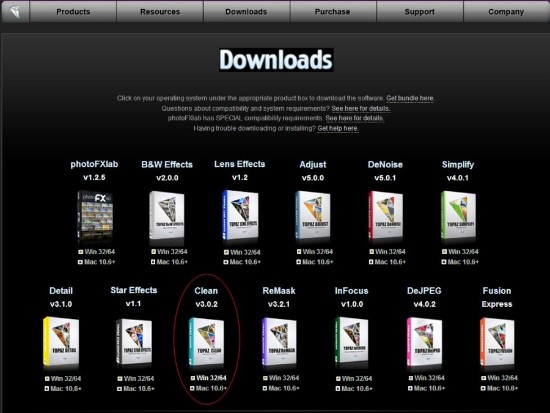Click the DeJPEG product box
This screenshot has width=550, height=413.
coord(424,341)
